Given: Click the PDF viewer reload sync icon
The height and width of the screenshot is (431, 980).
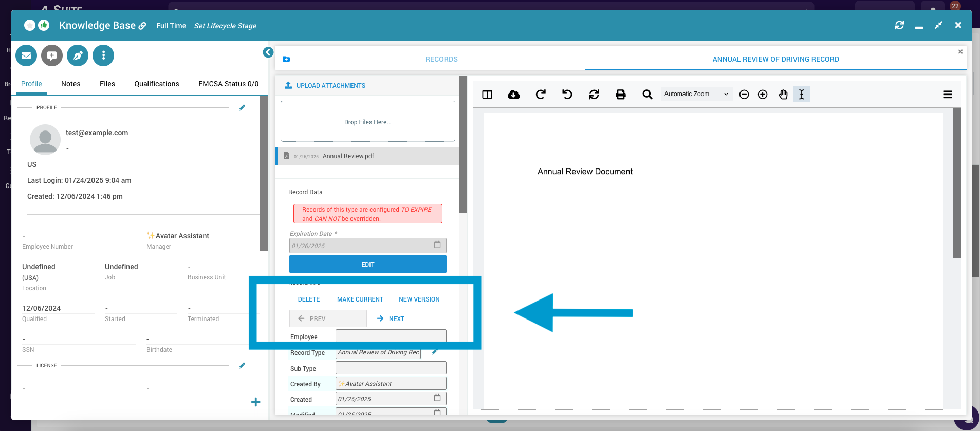Looking at the screenshot, I should [x=594, y=95].
